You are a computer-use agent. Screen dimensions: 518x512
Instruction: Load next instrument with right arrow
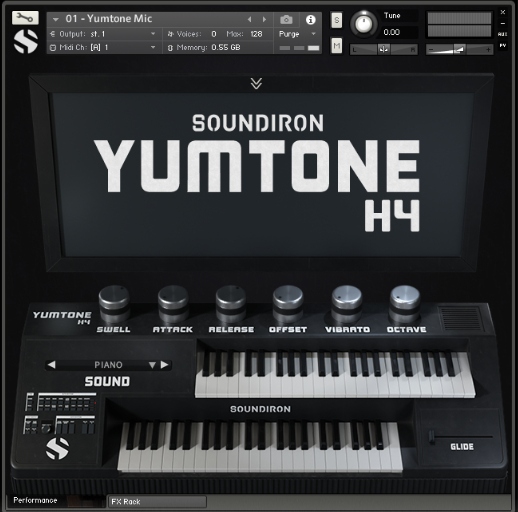tap(264, 20)
